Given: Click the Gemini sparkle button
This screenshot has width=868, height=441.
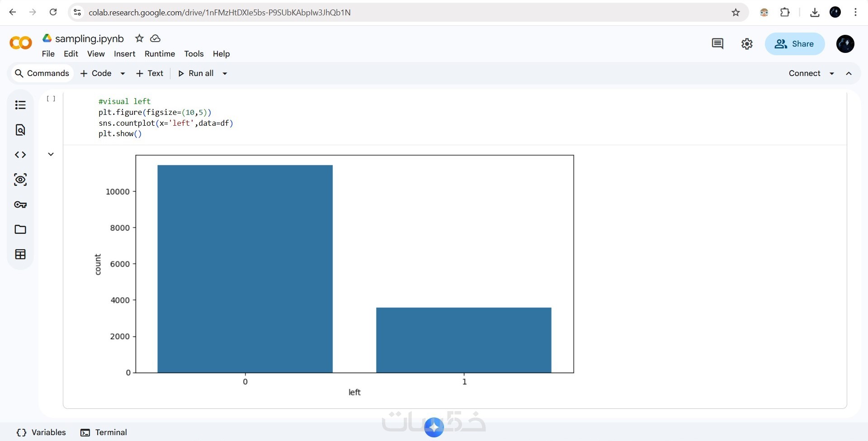Looking at the screenshot, I should (434, 427).
